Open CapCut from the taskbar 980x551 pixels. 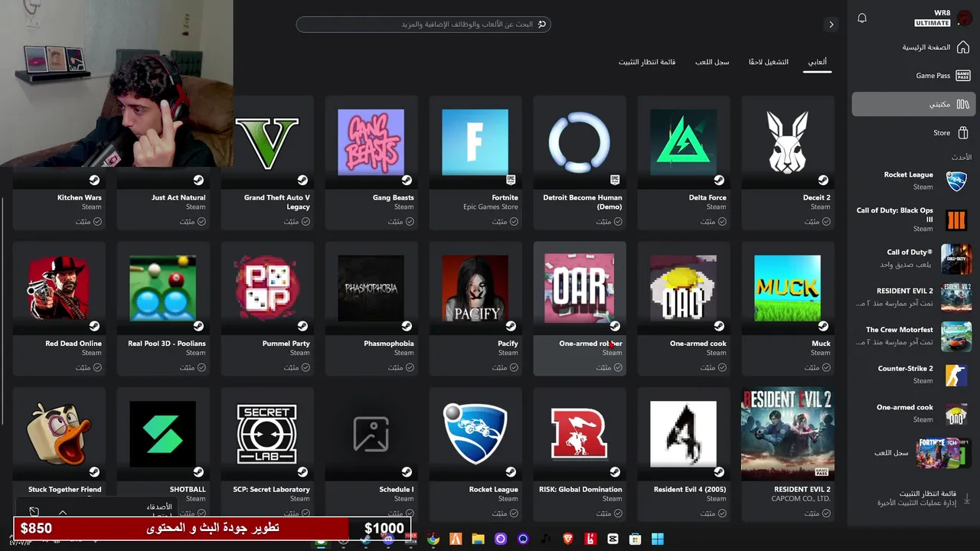tap(612, 540)
